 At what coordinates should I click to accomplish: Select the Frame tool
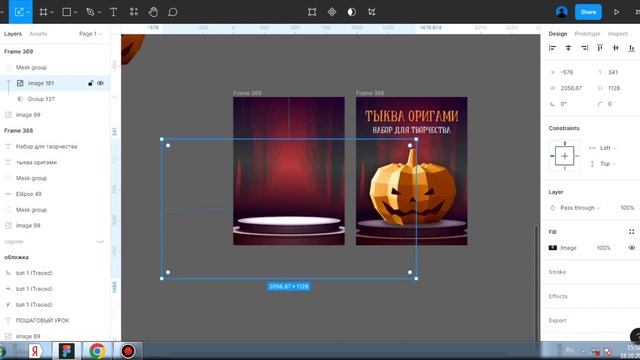click(x=43, y=12)
